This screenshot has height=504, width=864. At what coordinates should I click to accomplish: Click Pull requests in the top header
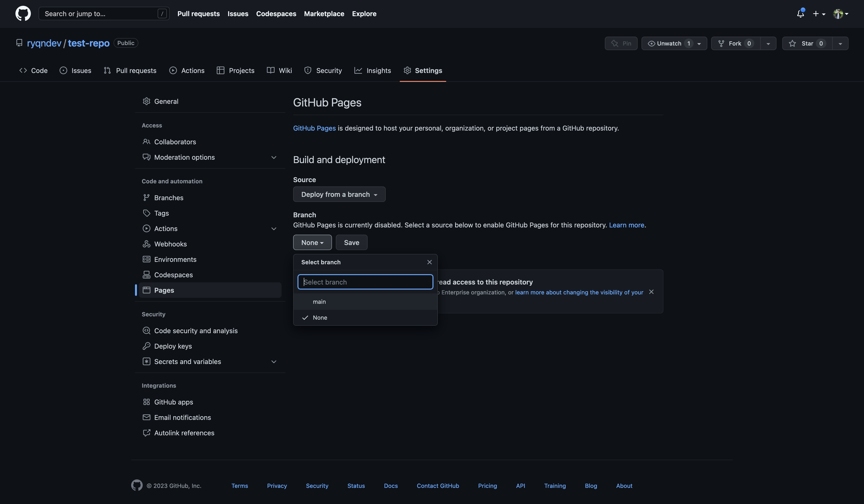click(198, 14)
